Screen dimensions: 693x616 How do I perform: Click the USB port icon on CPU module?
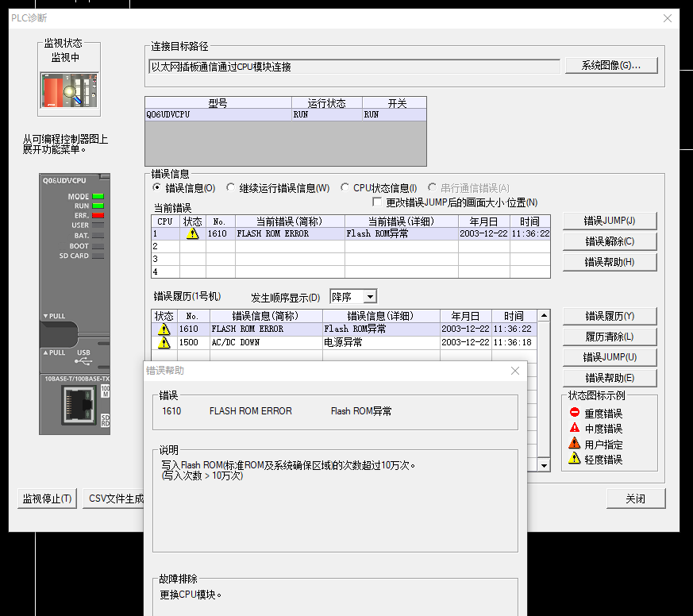click(x=85, y=359)
